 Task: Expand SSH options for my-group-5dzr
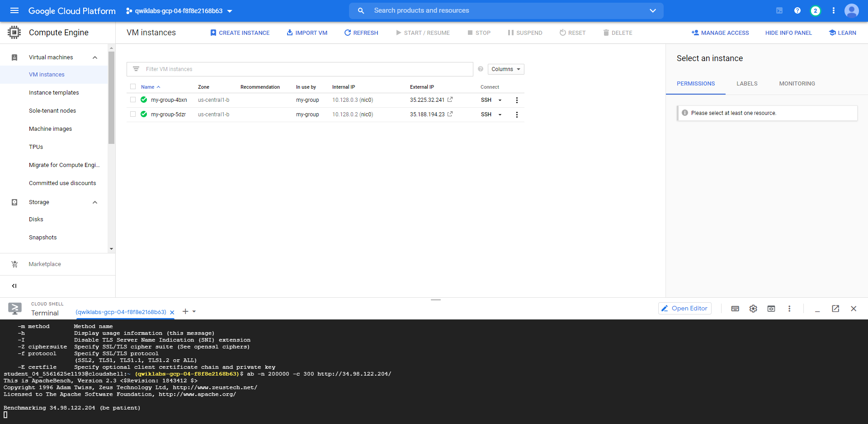pyautogui.click(x=500, y=114)
